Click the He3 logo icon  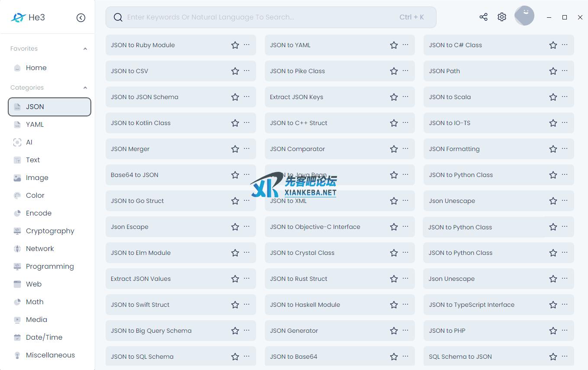[x=18, y=18]
